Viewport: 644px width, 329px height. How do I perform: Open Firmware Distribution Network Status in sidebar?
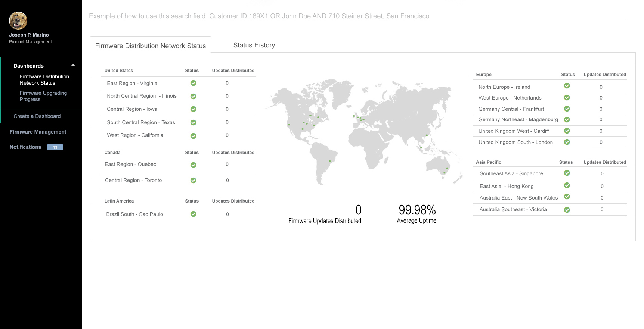[x=44, y=80]
